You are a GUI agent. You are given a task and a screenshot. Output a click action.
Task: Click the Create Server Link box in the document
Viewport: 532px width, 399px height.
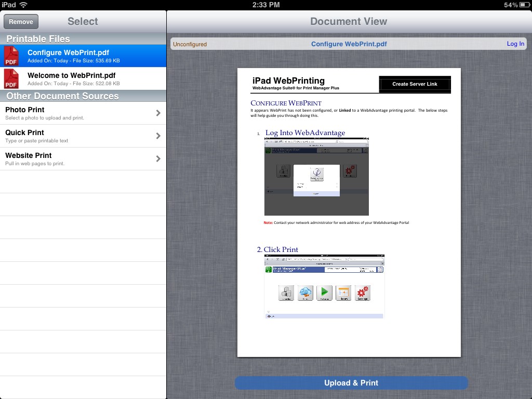[415, 84]
